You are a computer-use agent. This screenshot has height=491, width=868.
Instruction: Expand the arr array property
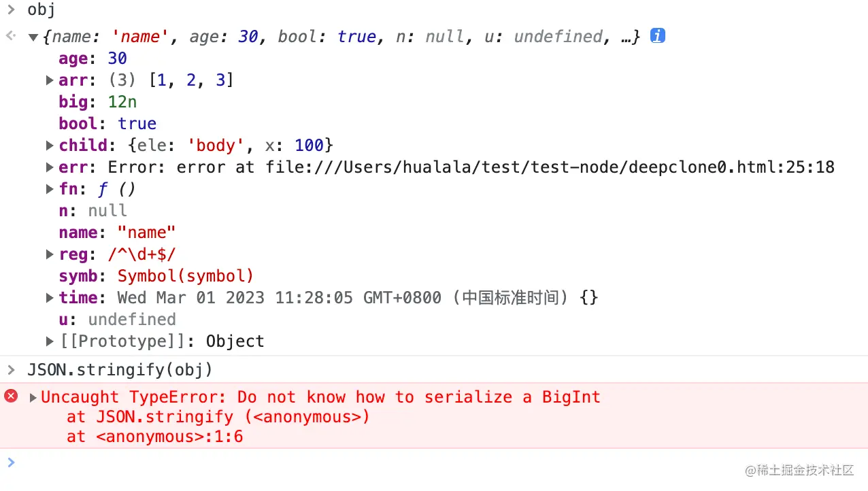[x=50, y=80]
